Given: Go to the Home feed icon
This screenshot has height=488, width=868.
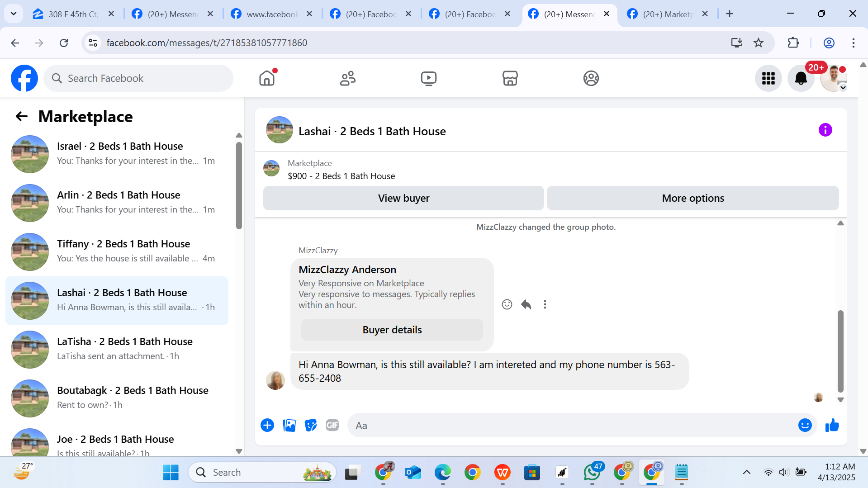Looking at the screenshot, I should 267,78.
